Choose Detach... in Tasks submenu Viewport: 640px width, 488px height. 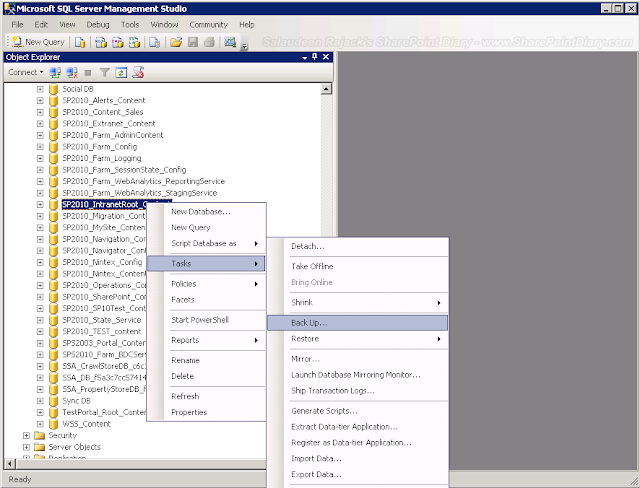tap(358, 246)
